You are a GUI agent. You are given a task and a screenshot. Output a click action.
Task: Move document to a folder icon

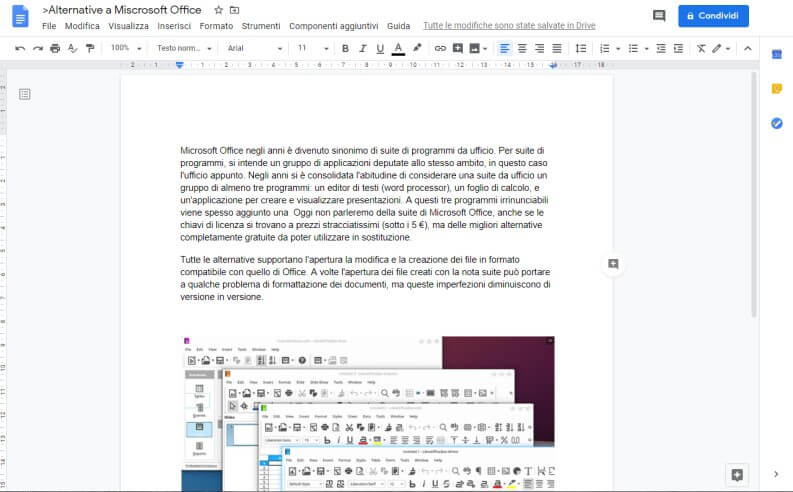tap(235, 10)
